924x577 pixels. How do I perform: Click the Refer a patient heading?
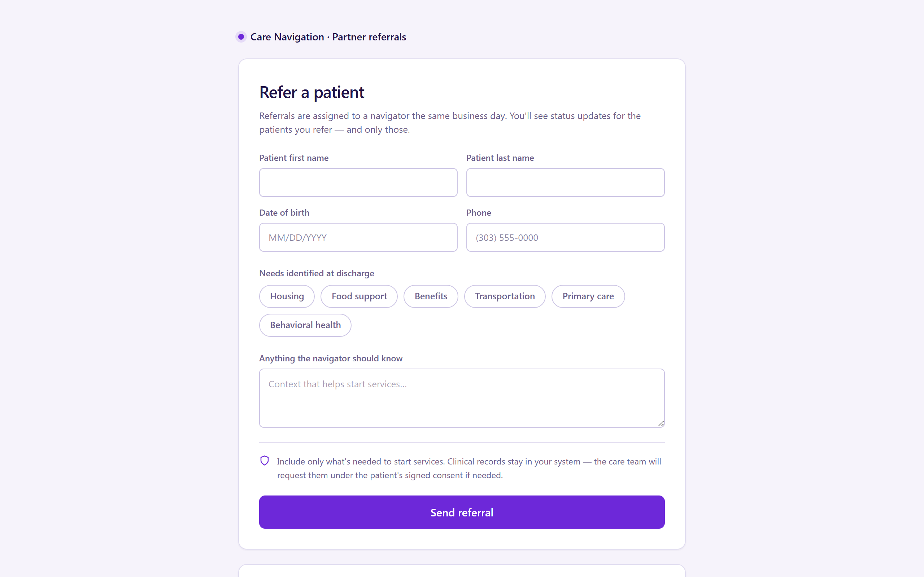311,92
